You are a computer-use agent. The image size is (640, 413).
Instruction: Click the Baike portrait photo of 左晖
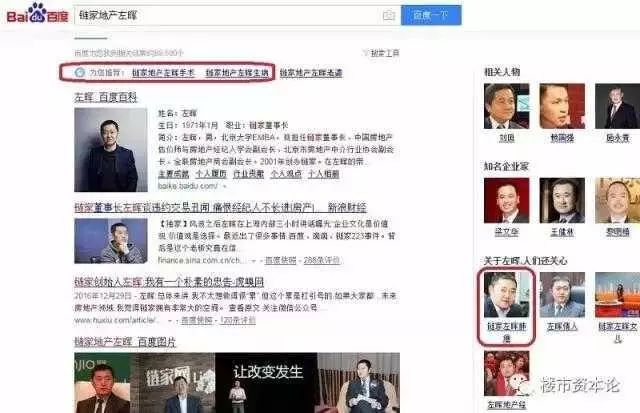pyautogui.click(x=111, y=150)
